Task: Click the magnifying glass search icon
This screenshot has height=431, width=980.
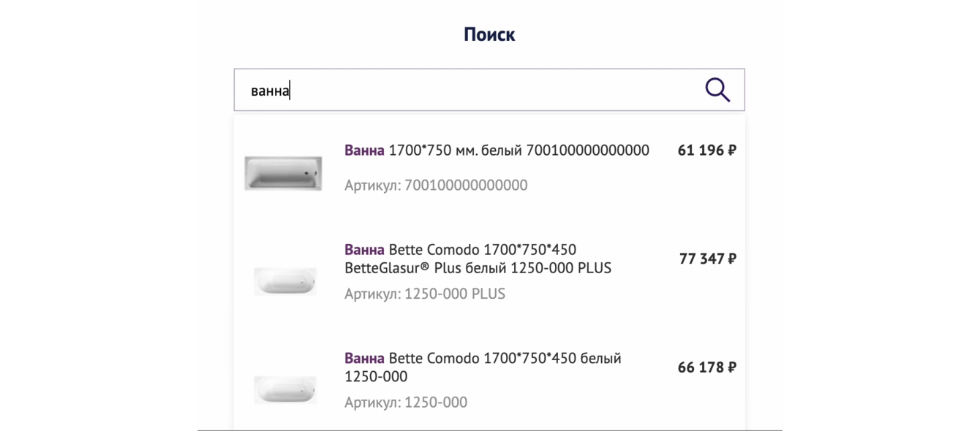Action: coord(717,90)
